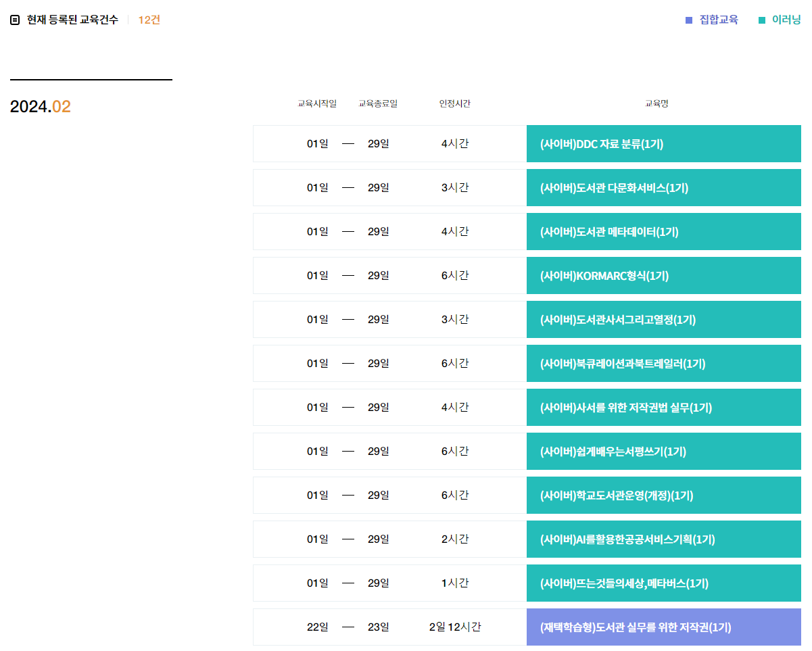Viewport: 812px width, 651px height.
Task: Click the 인정시간 column header
Action: pos(454,103)
